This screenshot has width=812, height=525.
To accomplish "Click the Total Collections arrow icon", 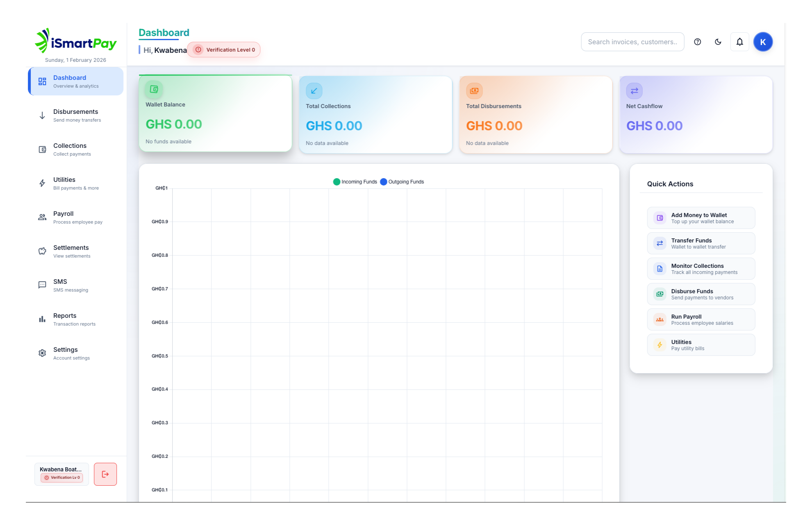I will [314, 91].
